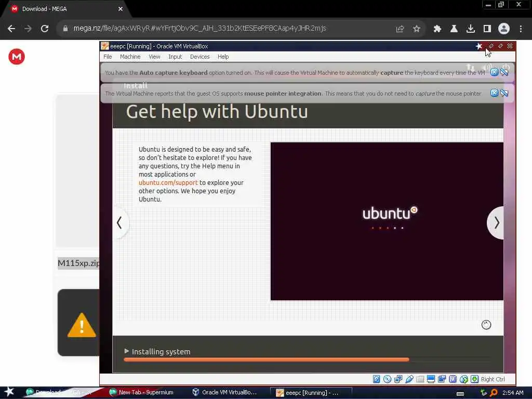The width and height of the screenshot is (532, 399).
Task: Open the browser extensions puzzle icon
Action: 437,29
